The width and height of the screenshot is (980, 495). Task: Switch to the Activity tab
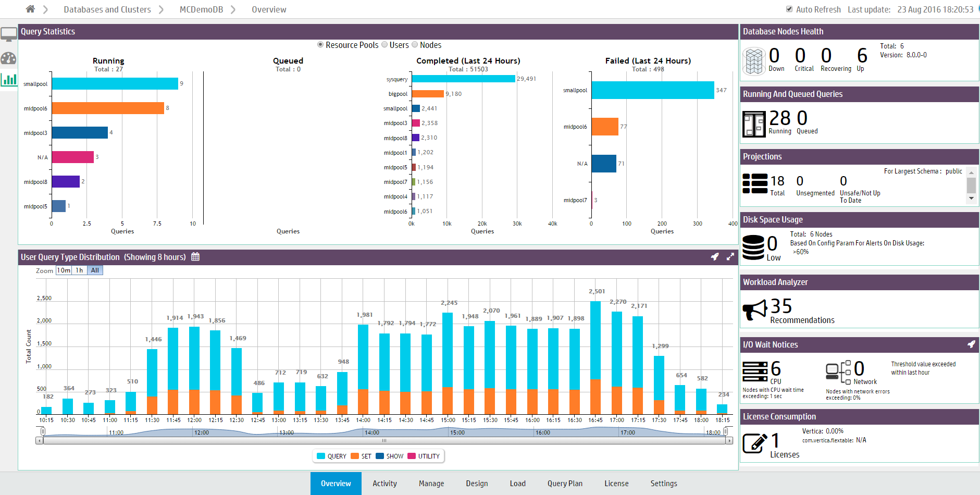coord(384,484)
